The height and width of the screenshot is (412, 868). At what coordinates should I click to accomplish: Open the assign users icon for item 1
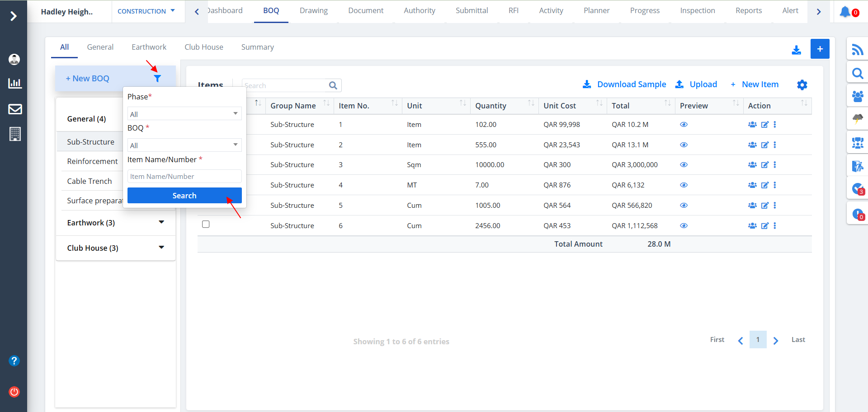click(752, 125)
